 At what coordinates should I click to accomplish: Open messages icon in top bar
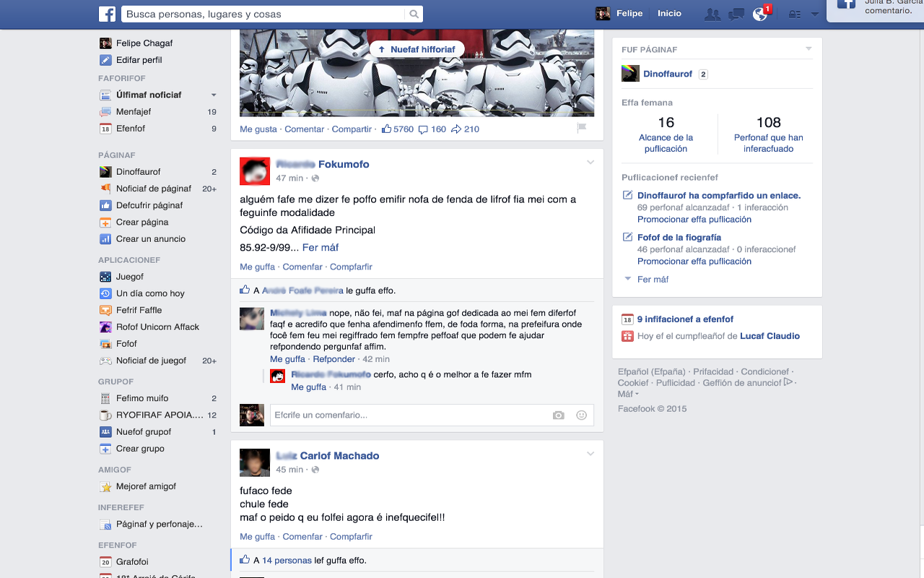click(736, 14)
